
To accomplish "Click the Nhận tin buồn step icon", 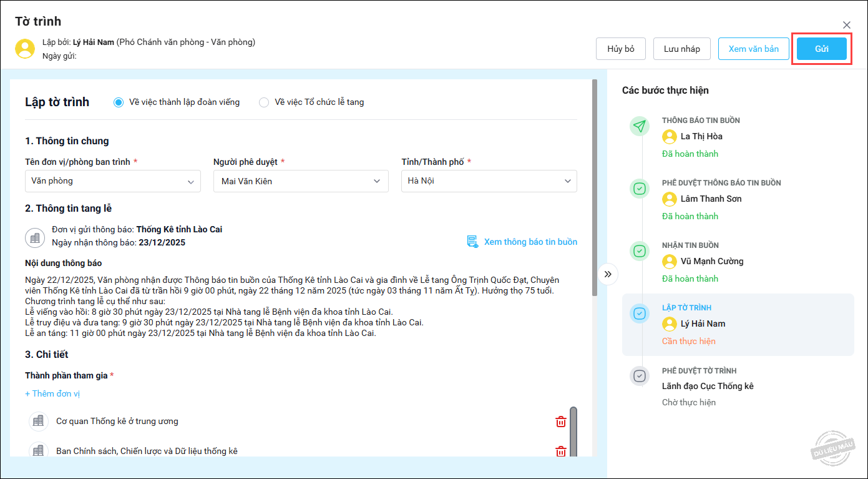I will pyautogui.click(x=639, y=251).
